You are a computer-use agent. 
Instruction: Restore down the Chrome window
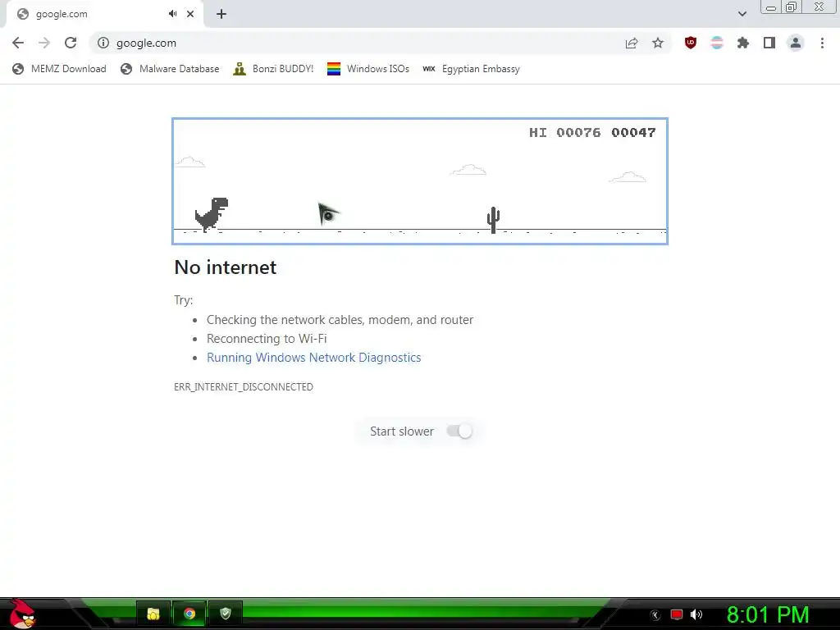[x=792, y=7]
